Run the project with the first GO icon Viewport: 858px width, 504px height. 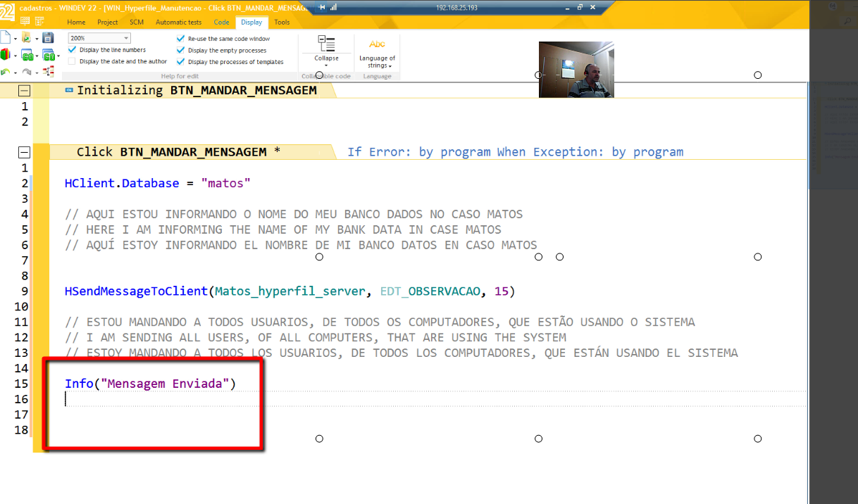27,56
